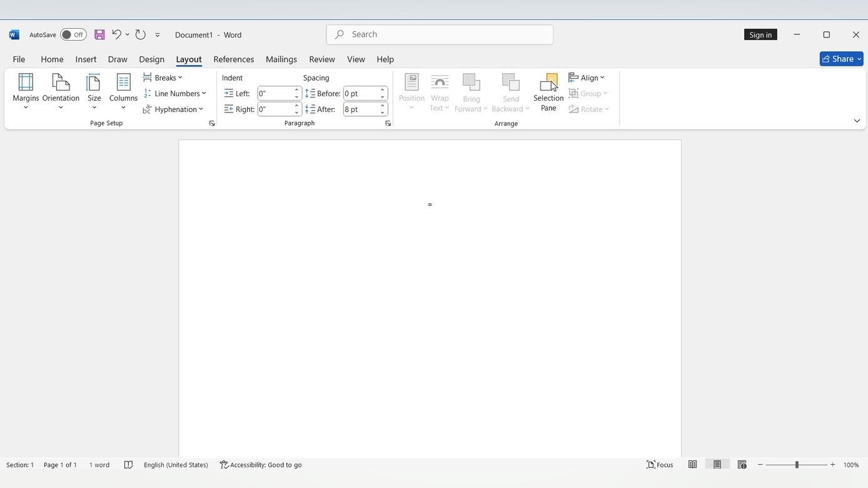Click English (United States) language status
Image resolution: width=868 pixels, height=488 pixels.
click(176, 465)
